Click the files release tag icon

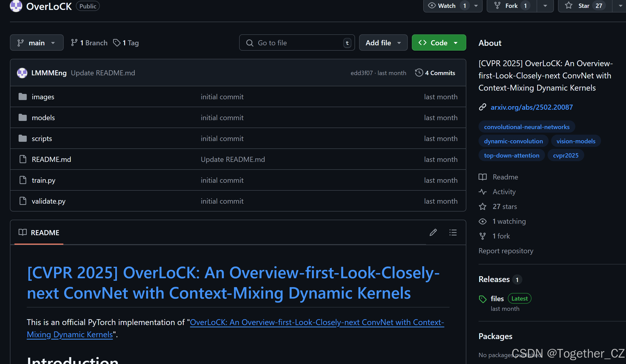(x=483, y=299)
